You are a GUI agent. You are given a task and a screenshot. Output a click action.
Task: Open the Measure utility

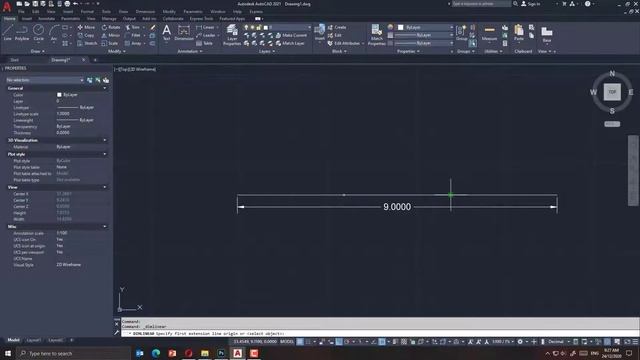click(x=489, y=33)
